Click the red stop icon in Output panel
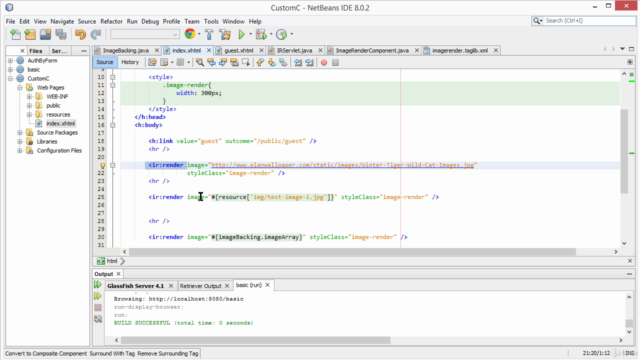Screen dimensions: 640x360 (x=98, y=307)
